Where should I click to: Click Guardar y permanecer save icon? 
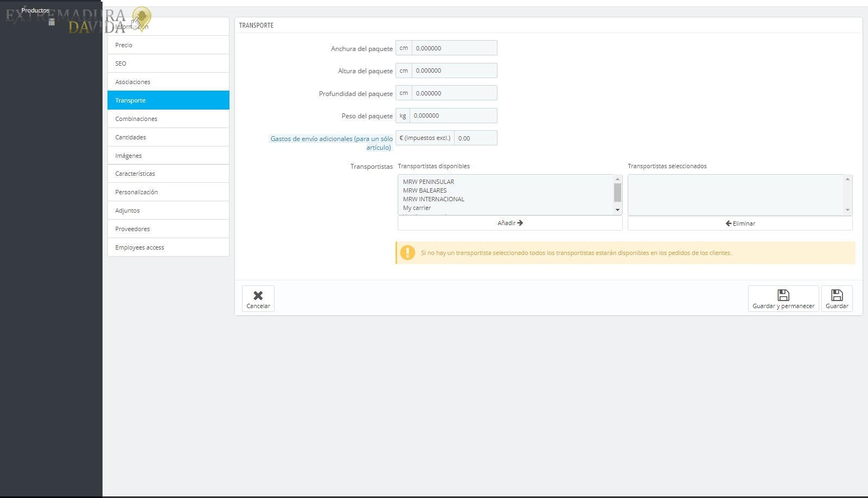point(783,295)
